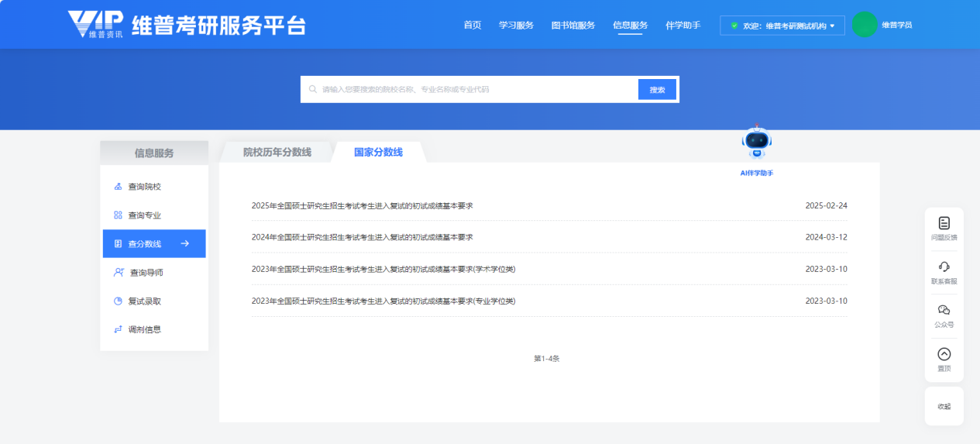Image resolution: width=980 pixels, height=444 pixels.
Task: Open 查分数线 sidebar item with arrow
Action: pos(153,244)
